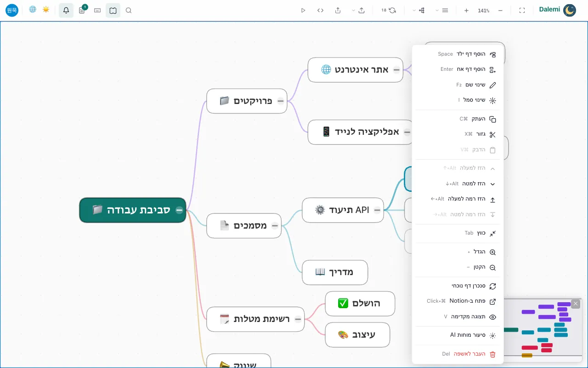The image size is (588, 368).
Task: Click the blue 원묵 avatar
Action: (12, 10)
